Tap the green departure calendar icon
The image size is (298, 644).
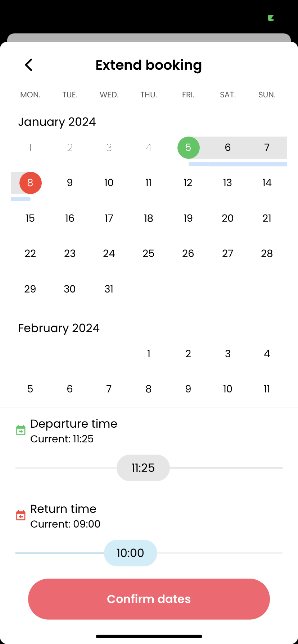[21, 430]
